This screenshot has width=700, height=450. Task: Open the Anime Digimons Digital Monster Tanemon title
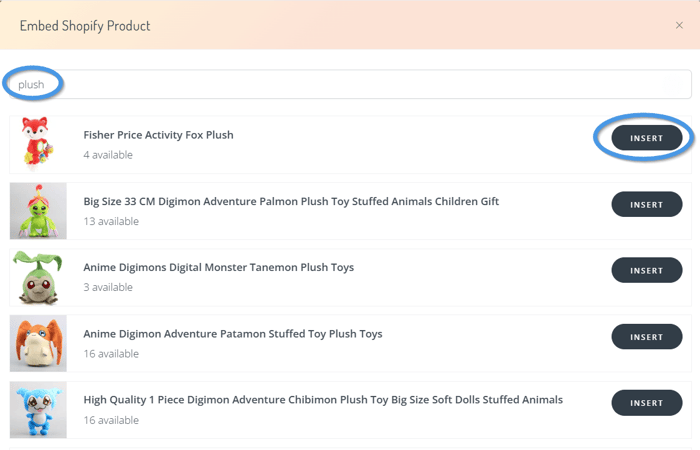pos(218,267)
